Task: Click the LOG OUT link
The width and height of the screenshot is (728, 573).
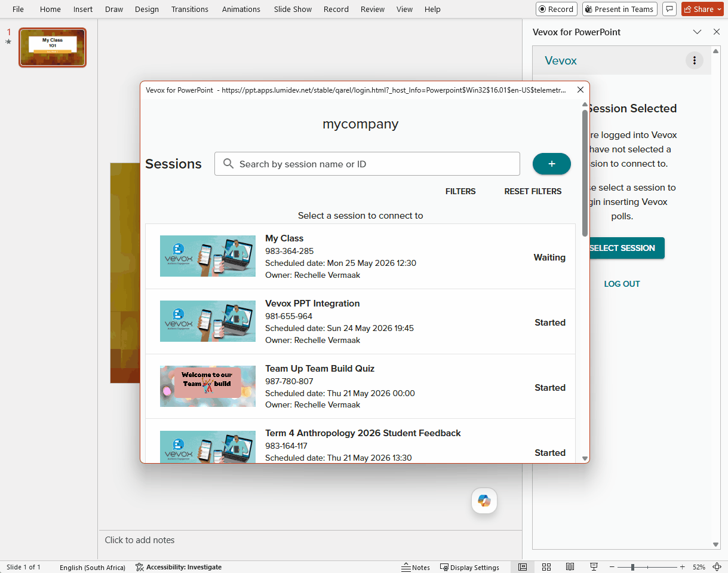Action: [622, 284]
